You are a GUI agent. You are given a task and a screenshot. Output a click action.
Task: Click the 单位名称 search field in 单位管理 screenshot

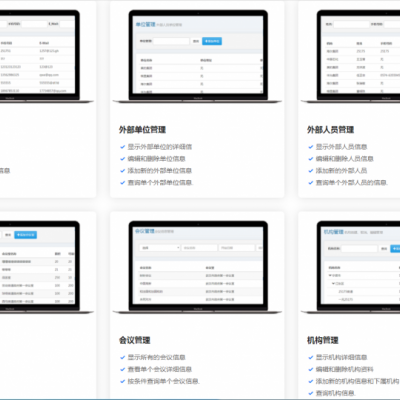(171, 41)
